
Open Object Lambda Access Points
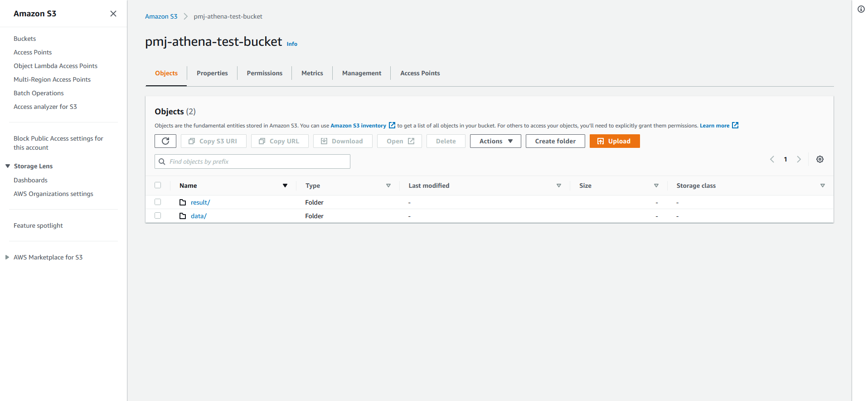55,66
